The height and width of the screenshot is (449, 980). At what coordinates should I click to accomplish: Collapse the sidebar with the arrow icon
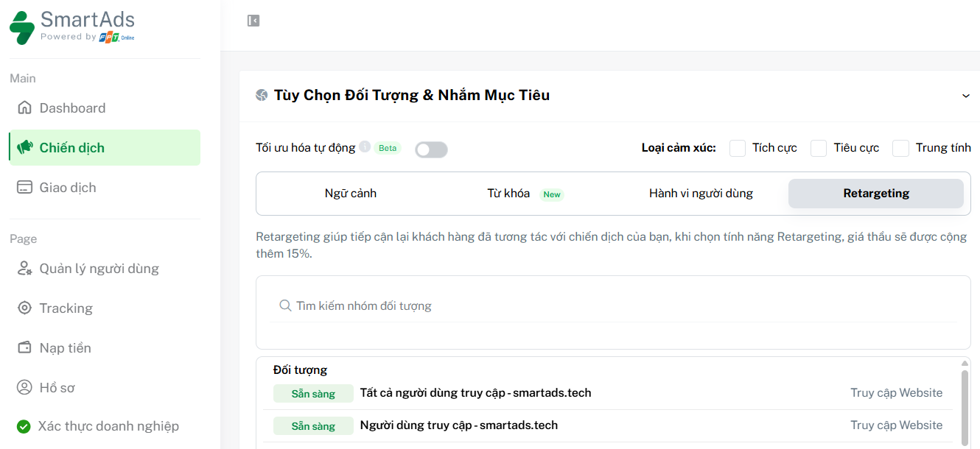[253, 20]
